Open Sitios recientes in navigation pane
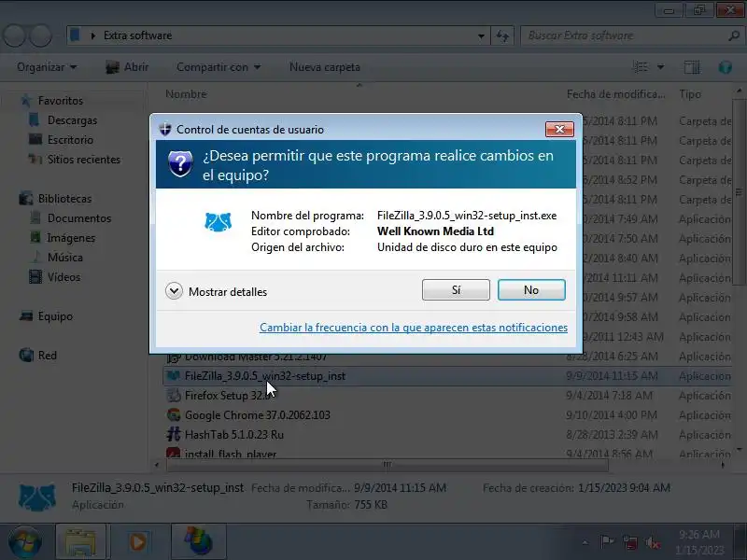 coord(84,160)
